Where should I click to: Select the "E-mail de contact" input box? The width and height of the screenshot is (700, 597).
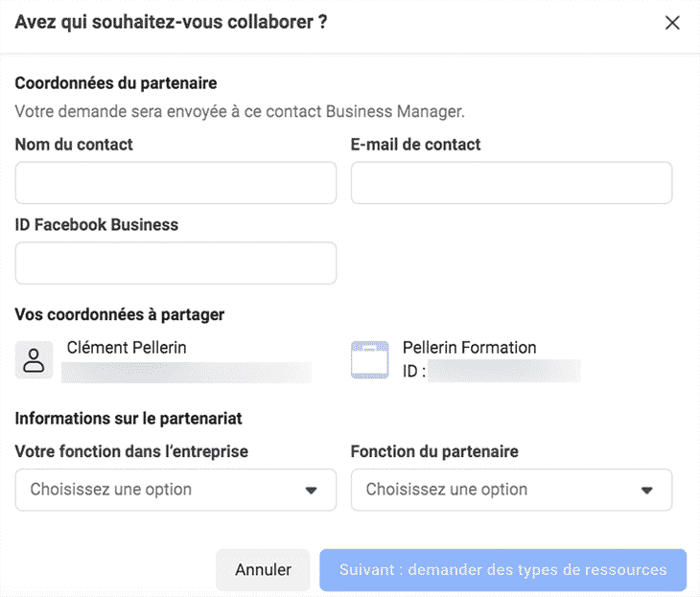point(511,183)
